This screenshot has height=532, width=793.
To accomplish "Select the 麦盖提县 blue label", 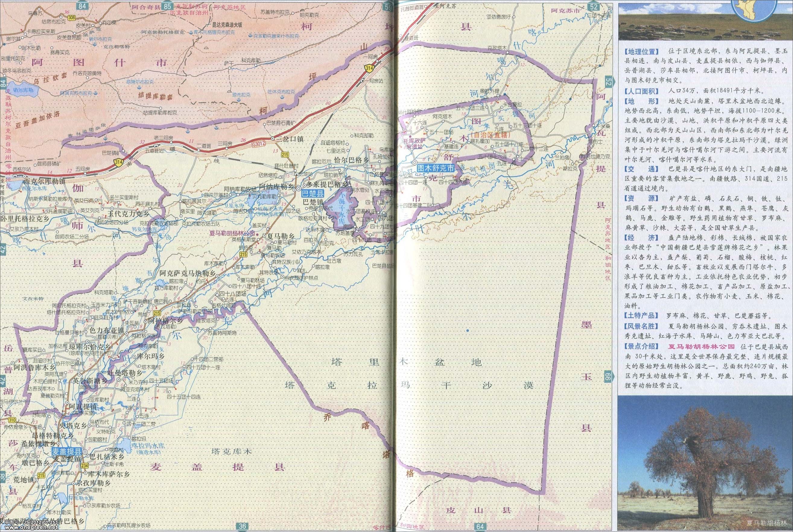I will point(66,451).
